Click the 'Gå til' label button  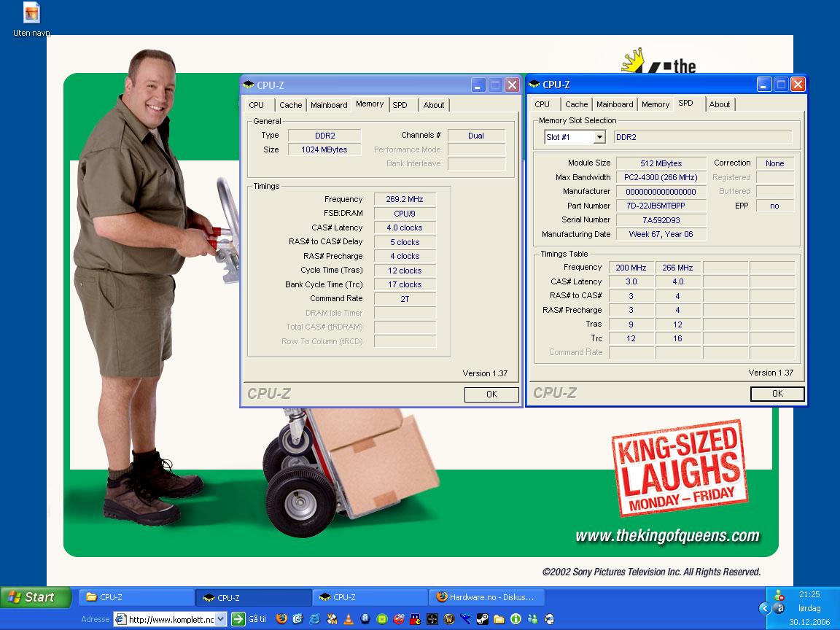(257, 619)
